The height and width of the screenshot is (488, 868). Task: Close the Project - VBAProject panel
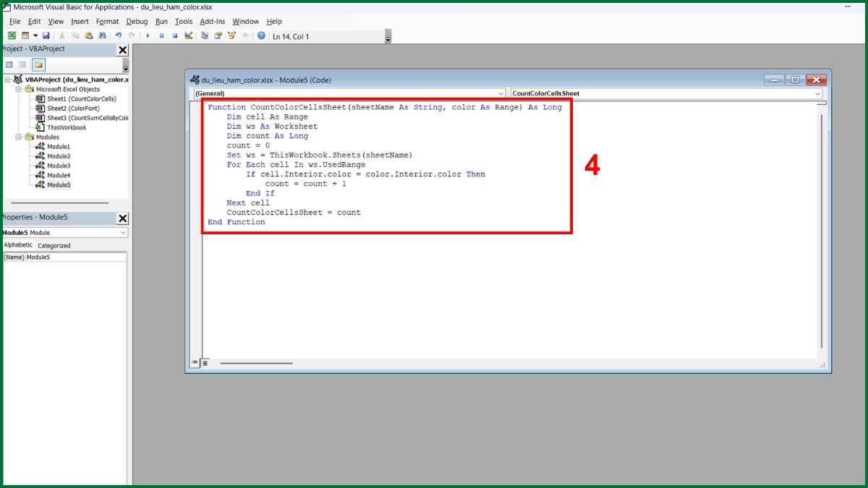(123, 50)
